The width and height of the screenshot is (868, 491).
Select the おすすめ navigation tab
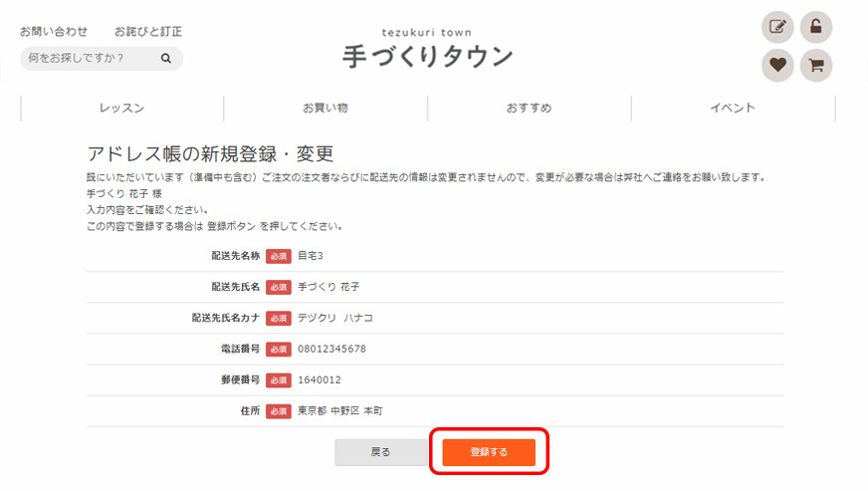coord(529,108)
